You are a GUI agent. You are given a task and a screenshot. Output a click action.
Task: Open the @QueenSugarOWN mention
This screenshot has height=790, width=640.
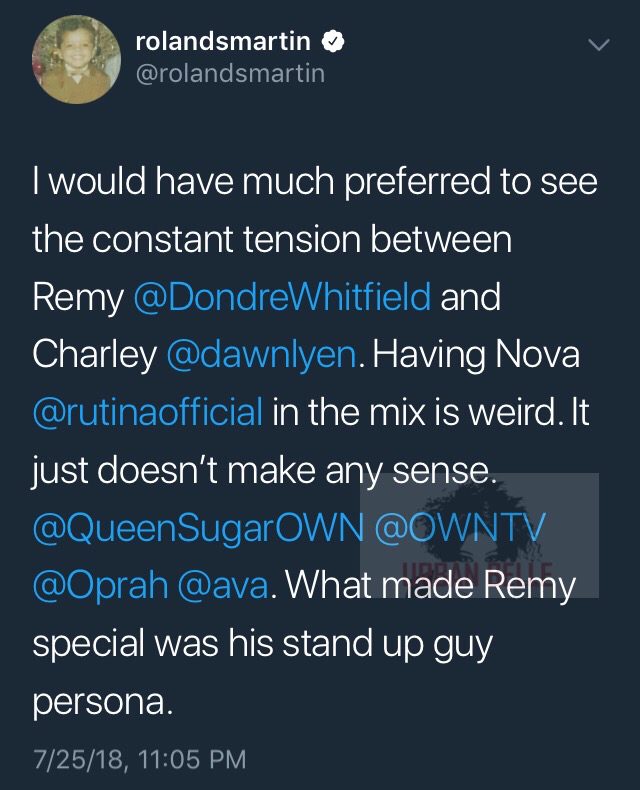pos(198,528)
